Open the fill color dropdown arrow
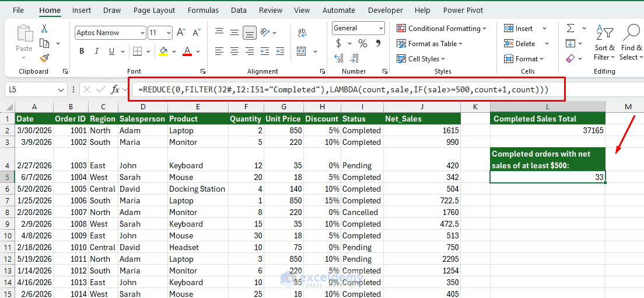 [x=174, y=51]
